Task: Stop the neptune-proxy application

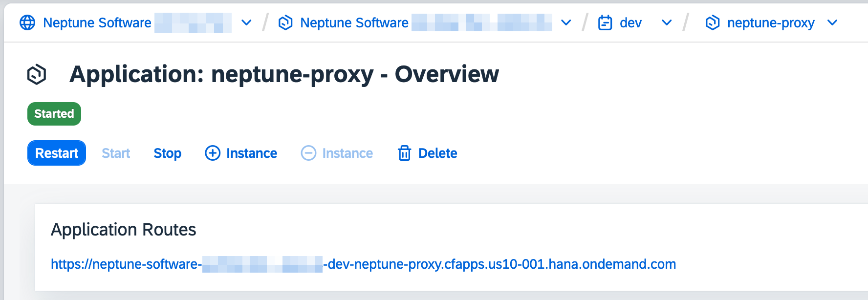Action: click(x=168, y=153)
